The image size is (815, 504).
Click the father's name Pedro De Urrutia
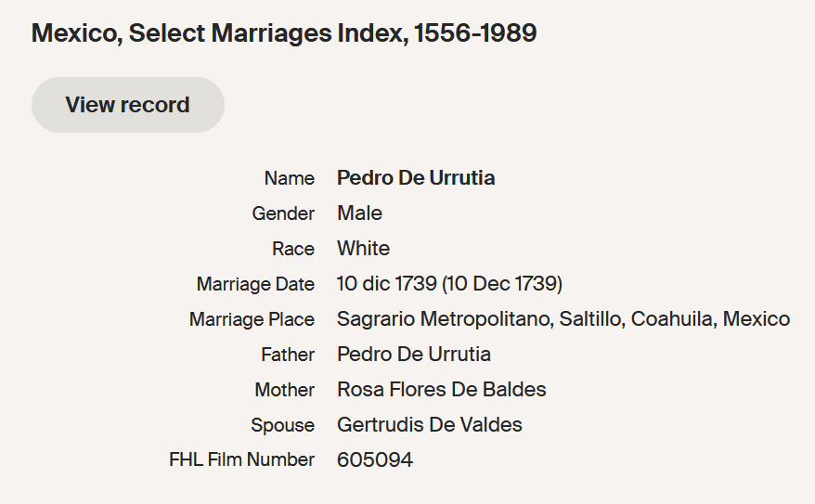pyautogui.click(x=413, y=355)
